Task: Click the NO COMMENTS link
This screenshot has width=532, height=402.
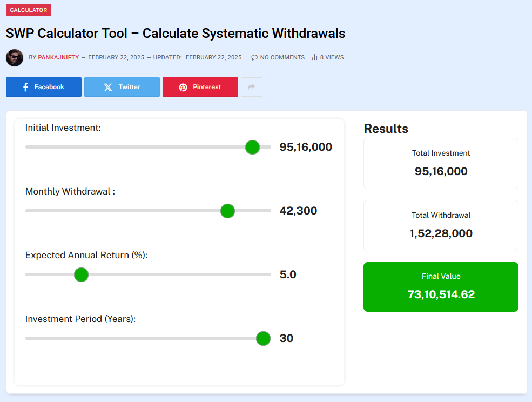Action: point(282,57)
